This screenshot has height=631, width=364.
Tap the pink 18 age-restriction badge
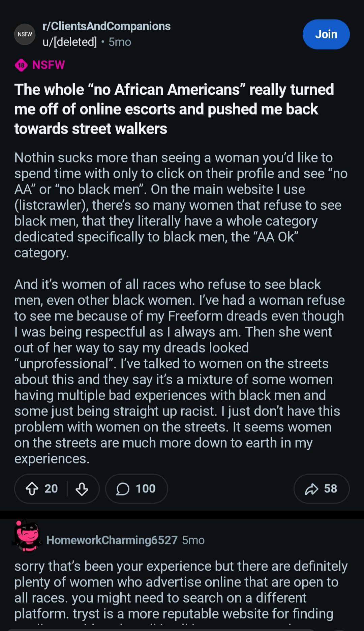pyautogui.click(x=21, y=65)
